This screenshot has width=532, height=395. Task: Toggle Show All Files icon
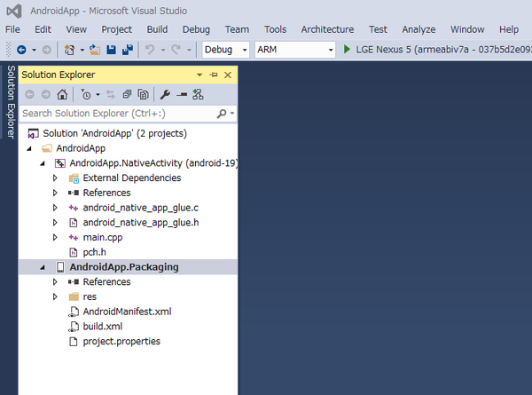click(x=143, y=94)
